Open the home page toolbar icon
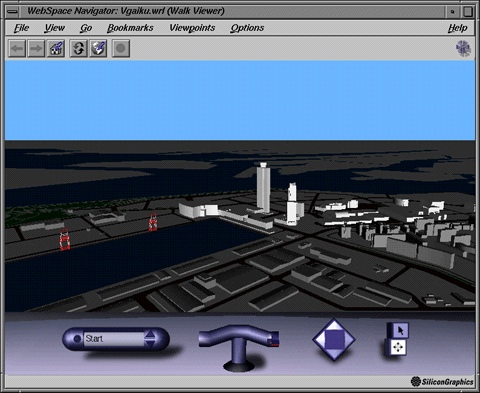 click(56, 49)
